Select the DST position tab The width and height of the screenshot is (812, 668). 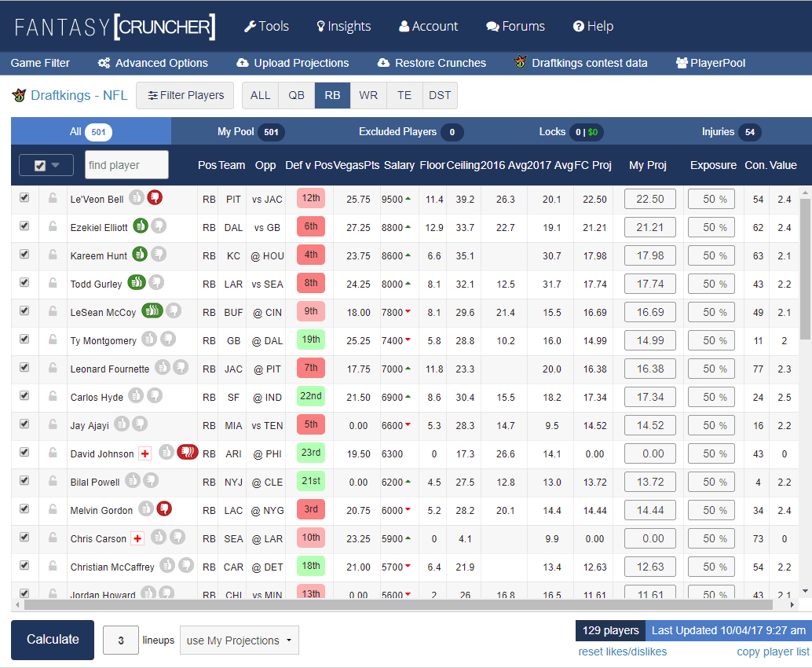point(440,95)
